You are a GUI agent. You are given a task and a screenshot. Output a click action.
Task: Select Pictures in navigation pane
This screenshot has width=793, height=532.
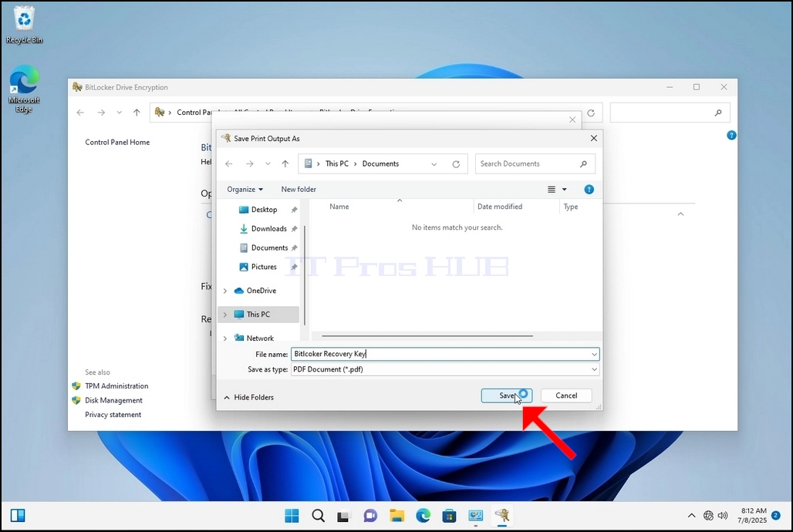264,267
